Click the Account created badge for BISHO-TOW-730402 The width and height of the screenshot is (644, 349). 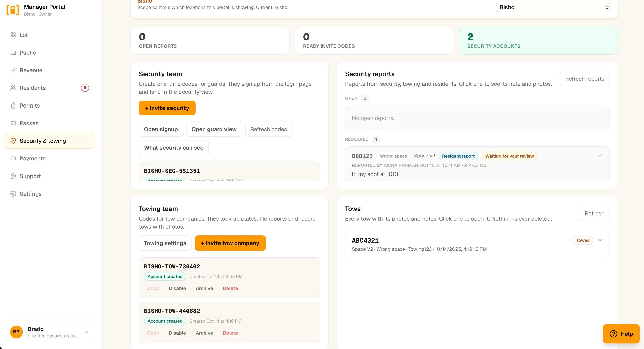165,276
